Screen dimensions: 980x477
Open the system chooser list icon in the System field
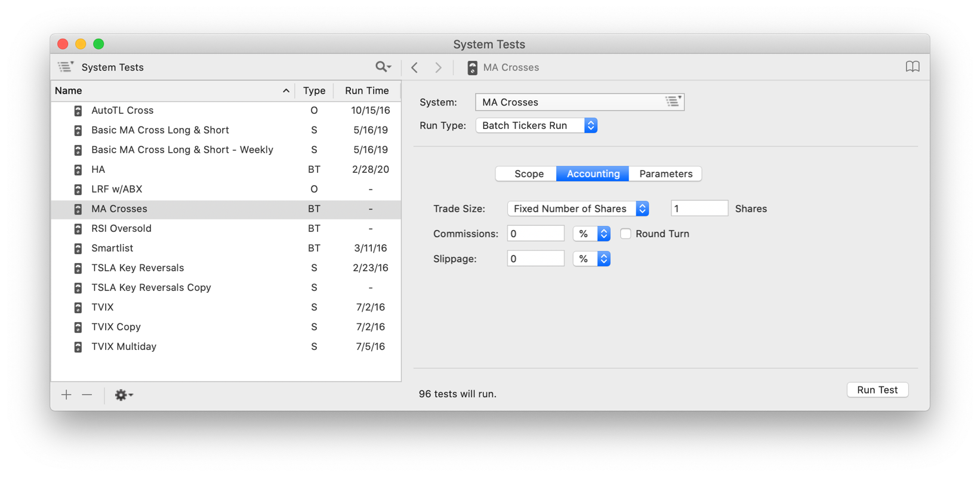(x=673, y=102)
